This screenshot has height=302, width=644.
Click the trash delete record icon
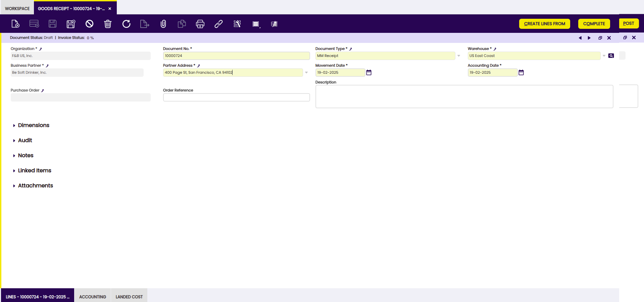(108, 24)
